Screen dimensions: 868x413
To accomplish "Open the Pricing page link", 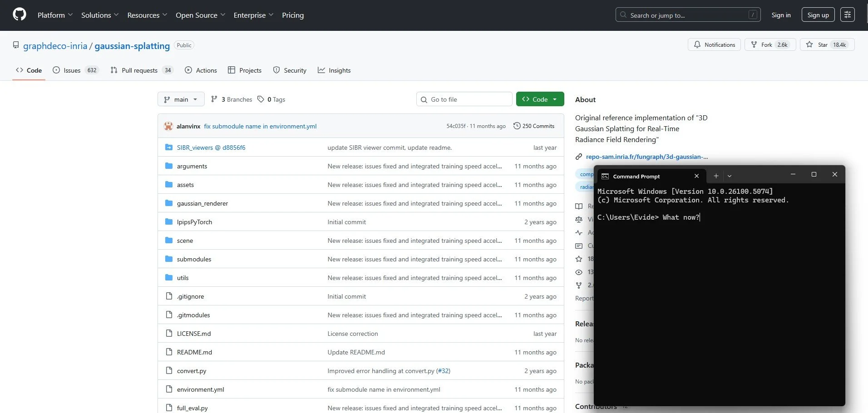I will [293, 15].
